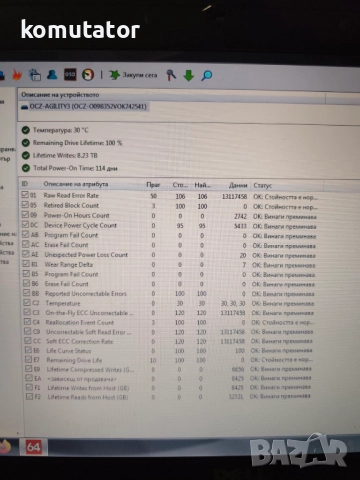Screen dimensions: 360x480
Task: Click the round gauge toolbar icon
Action: click(x=88, y=75)
